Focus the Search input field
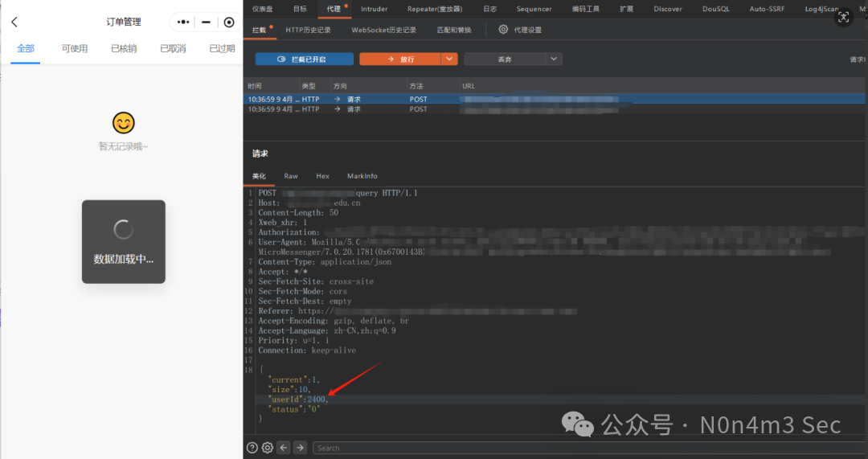Screen dimensions: 868x459 [x=589, y=448]
